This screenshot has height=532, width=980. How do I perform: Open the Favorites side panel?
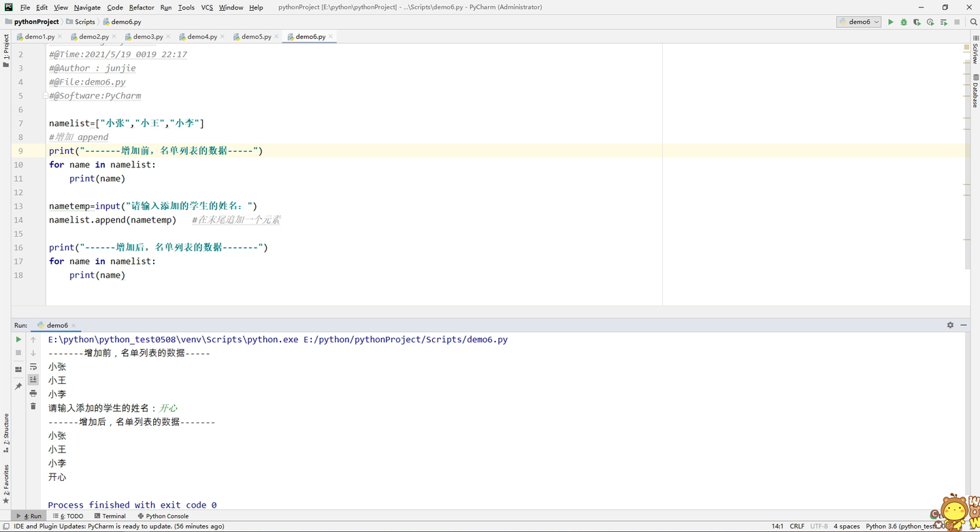point(6,484)
